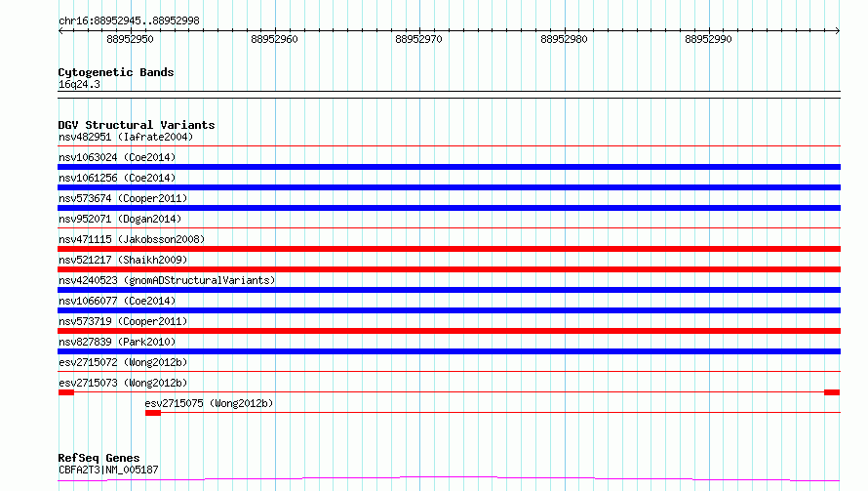The width and height of the screenshot is (868, 491).
Task: Open gene CBFA2T3|NM_005187 label
Action: [x=108, y=470]
